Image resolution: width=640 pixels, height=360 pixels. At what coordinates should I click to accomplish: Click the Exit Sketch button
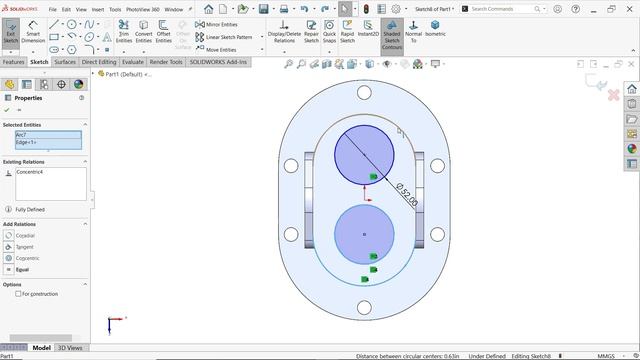pyautogui.click(x=11, y=32)
